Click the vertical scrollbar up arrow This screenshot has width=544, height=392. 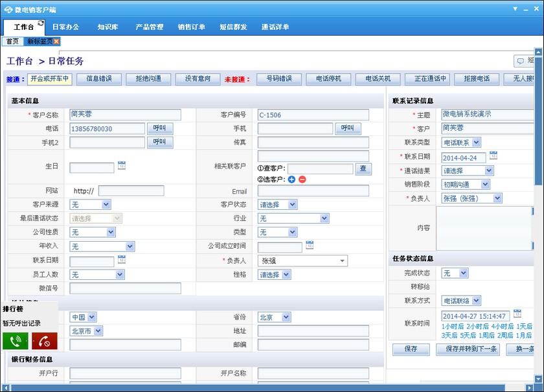point(538,52)
